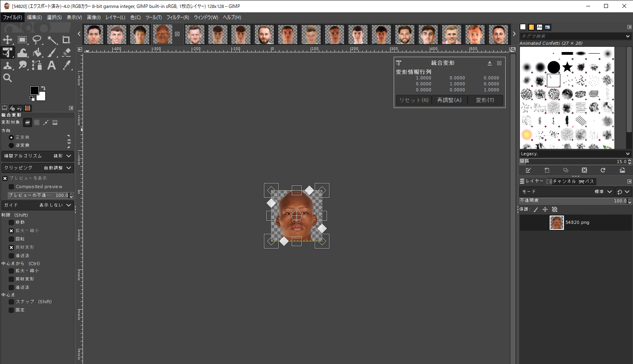633x364 pixels.
Task: Open the 補間アルゴリズム dropdown
Action: point(38,156)
